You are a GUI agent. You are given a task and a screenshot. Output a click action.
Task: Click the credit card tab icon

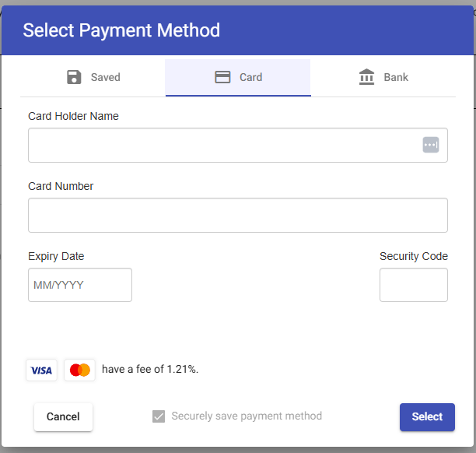point(222,77)
